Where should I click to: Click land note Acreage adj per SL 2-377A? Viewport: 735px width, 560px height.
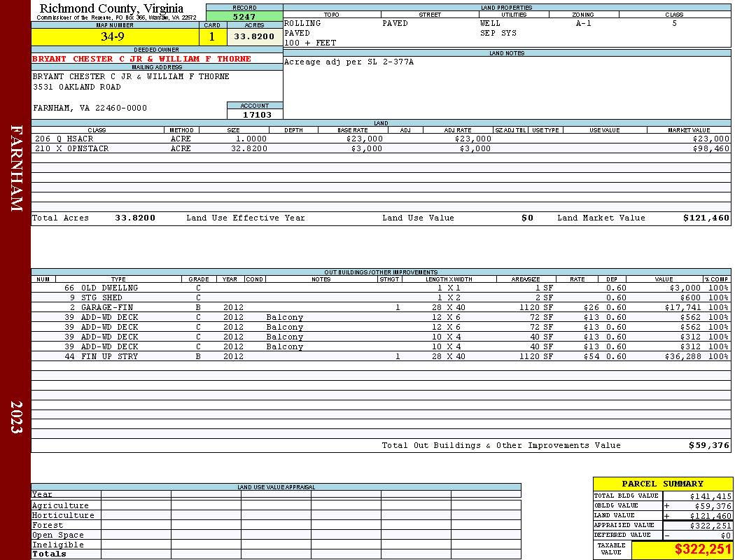pos(349,62)
